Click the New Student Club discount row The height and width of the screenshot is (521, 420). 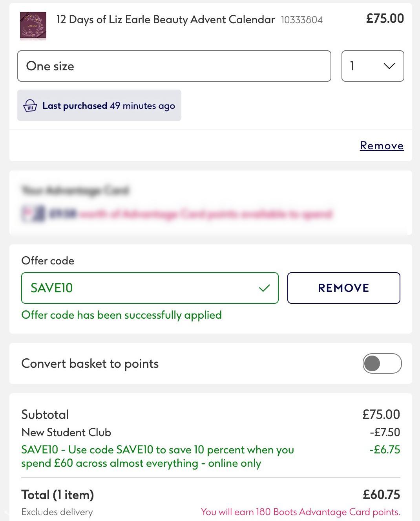[x=211, y=432]
